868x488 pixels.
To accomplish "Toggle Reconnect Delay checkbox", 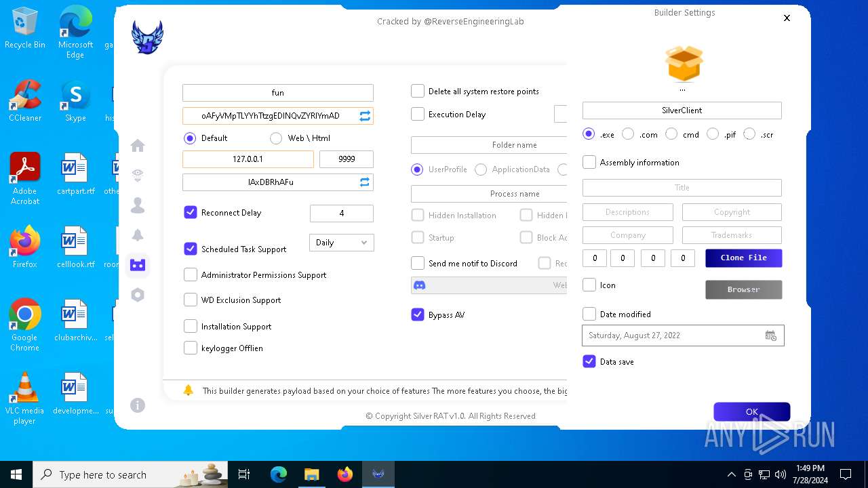I will click(x=191, y=212).
